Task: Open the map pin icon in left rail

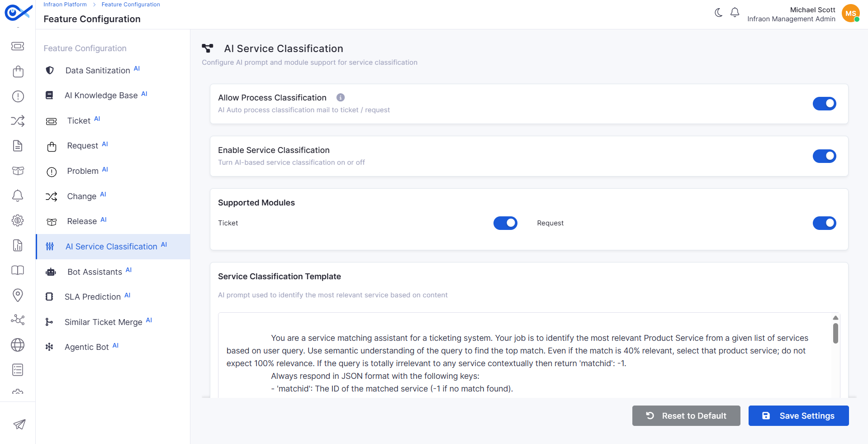Action: (x=18, y=295)
